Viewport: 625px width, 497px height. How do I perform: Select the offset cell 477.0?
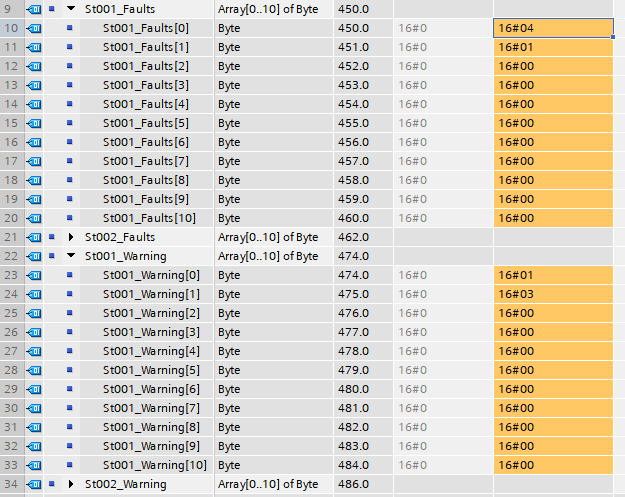click(x=363, y=332)
